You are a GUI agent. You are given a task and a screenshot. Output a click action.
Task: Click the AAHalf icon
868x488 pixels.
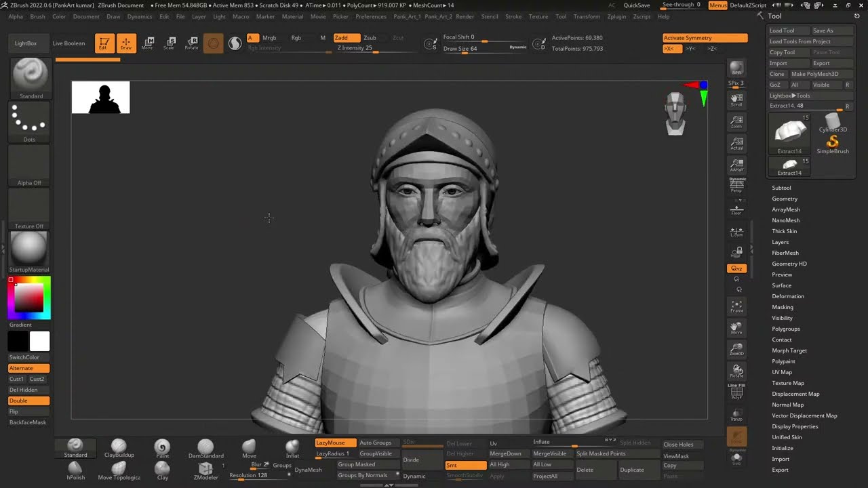[736, 165]
